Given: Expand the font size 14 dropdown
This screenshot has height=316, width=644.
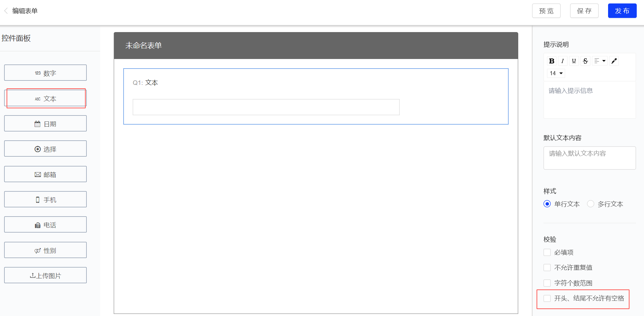Looking at the screenshot, I should coord(556,73).
